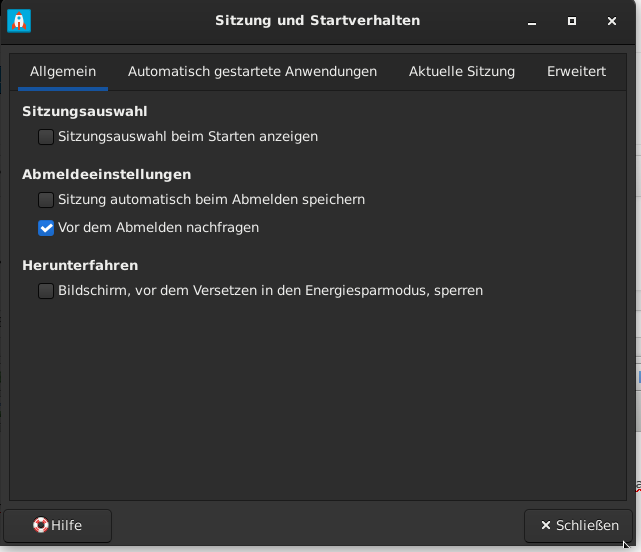Click the lifebuoy icon on Hilfe
This screenshot has height=552, width=641.
[40, 525]
